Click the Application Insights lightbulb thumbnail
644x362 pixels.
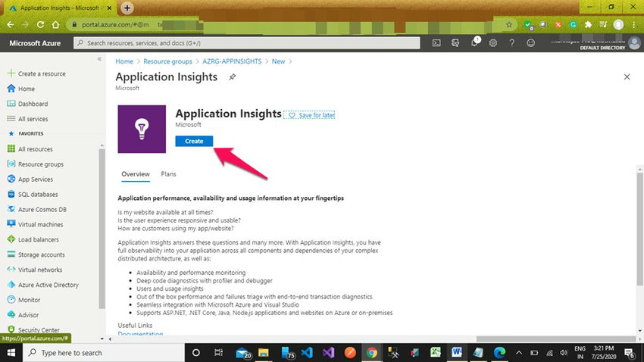(142, 129)
